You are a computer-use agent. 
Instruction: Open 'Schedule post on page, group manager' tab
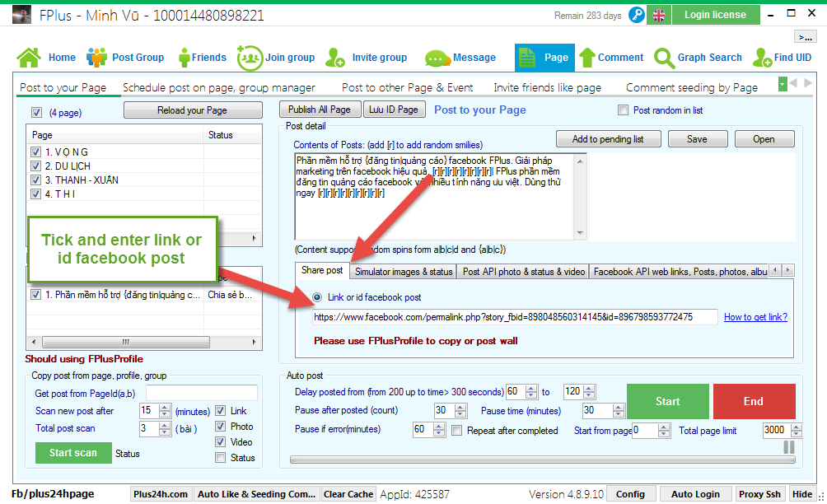pyautogui.click(x=219, y=87)
